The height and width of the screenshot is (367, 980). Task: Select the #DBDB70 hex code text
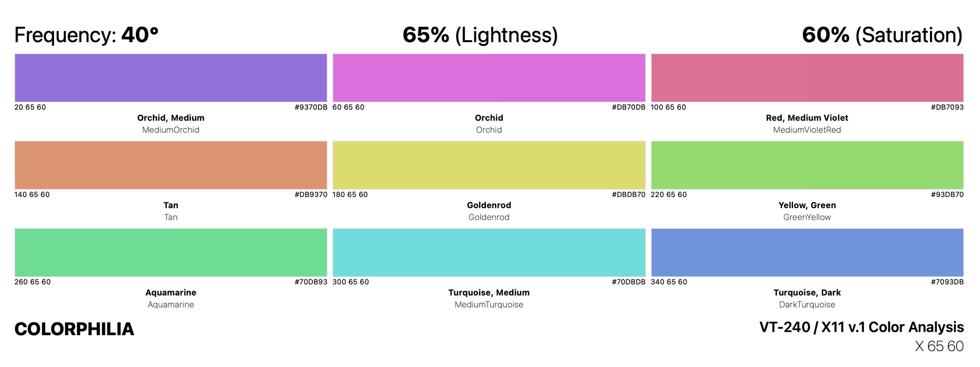[629, 195]
